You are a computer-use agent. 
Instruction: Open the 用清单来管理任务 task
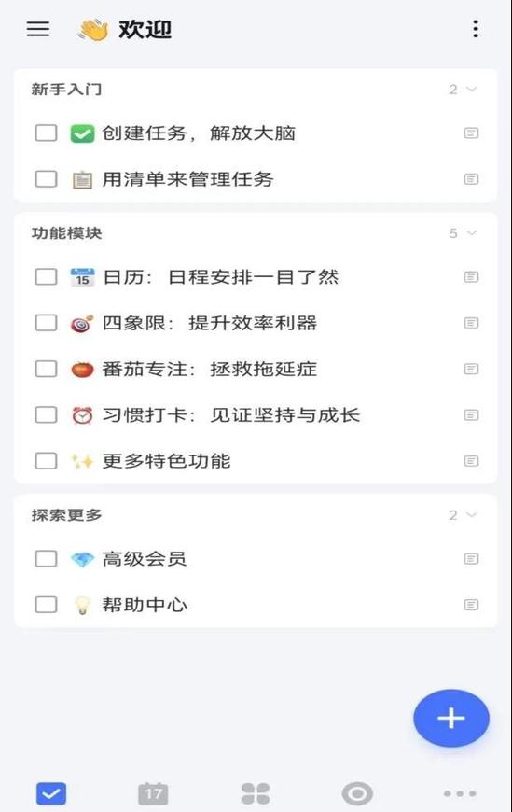(x=187, y=179)
